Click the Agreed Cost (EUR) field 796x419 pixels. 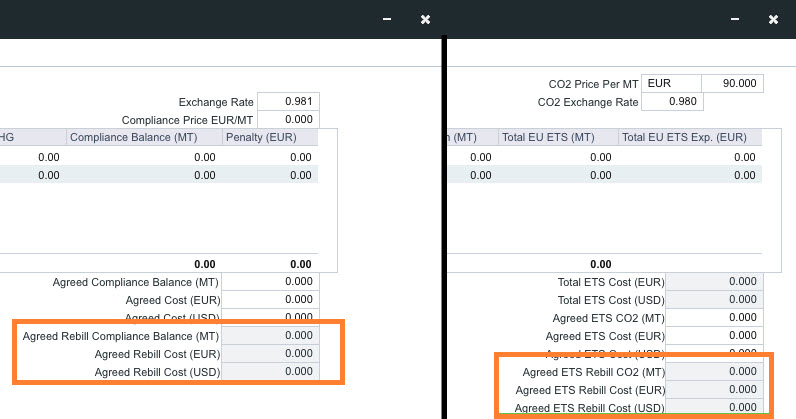(270, 300)
